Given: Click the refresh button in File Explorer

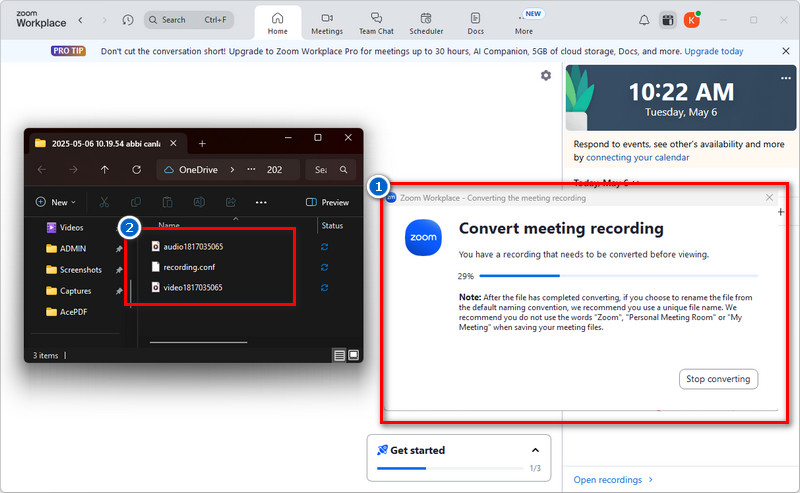Looking at the screenshot, I should coord(136,170).
